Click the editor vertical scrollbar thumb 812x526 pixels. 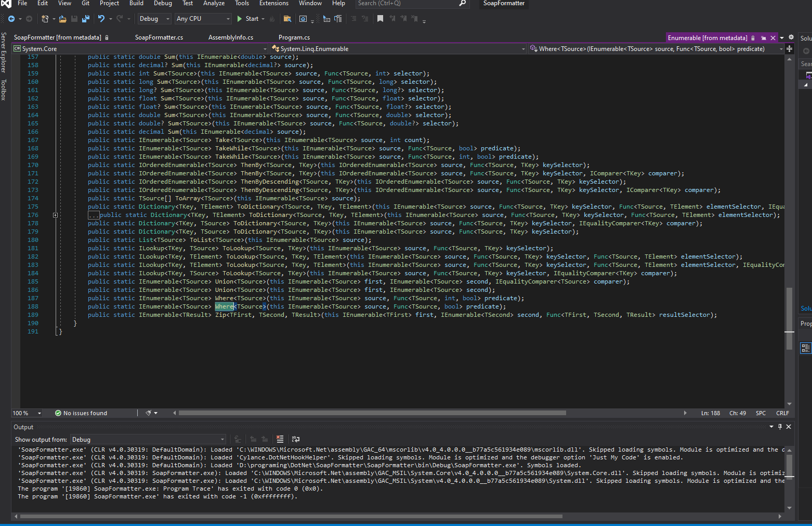point(789,318)
